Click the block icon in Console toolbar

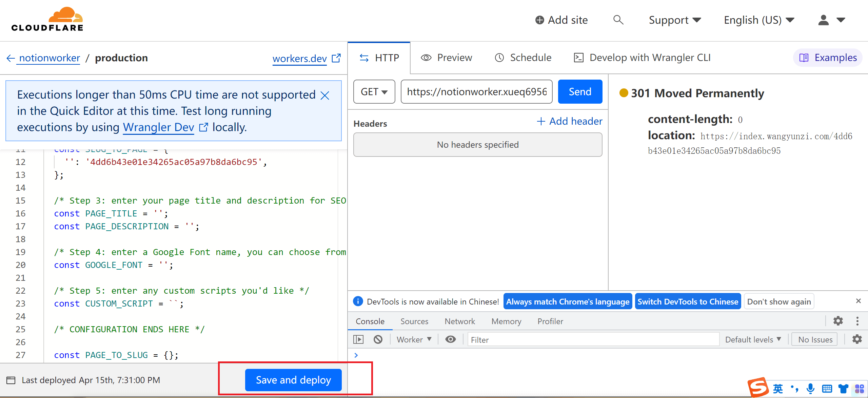[377, 339]
